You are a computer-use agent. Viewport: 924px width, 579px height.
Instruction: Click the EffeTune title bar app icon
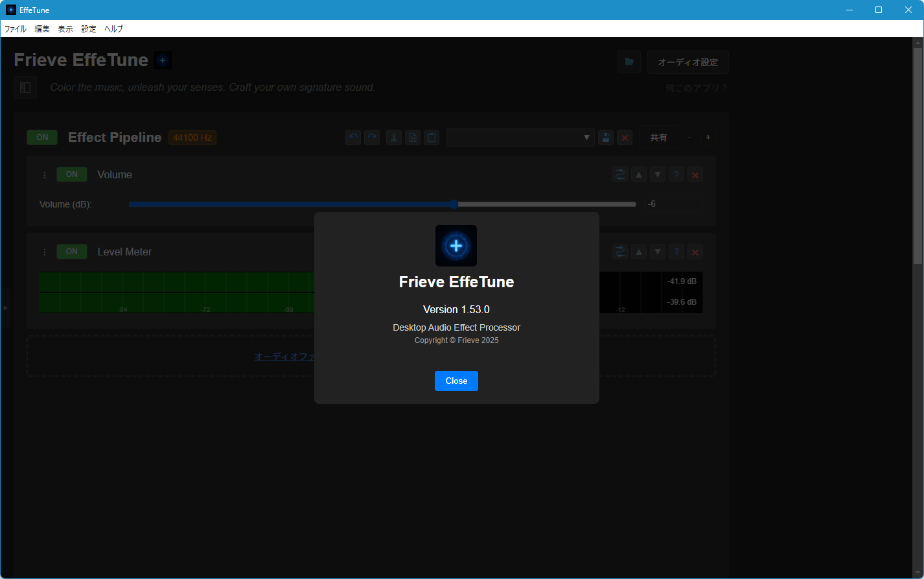10,10
